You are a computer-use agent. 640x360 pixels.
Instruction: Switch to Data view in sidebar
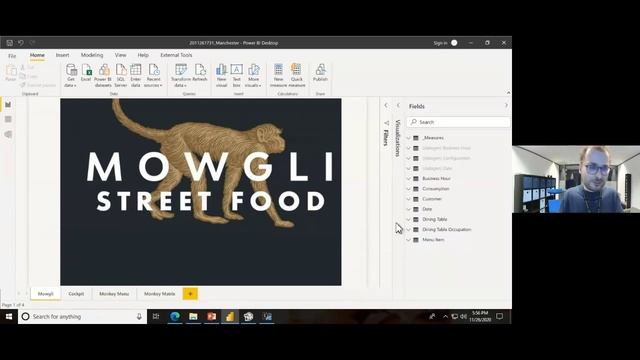point(8,119)
